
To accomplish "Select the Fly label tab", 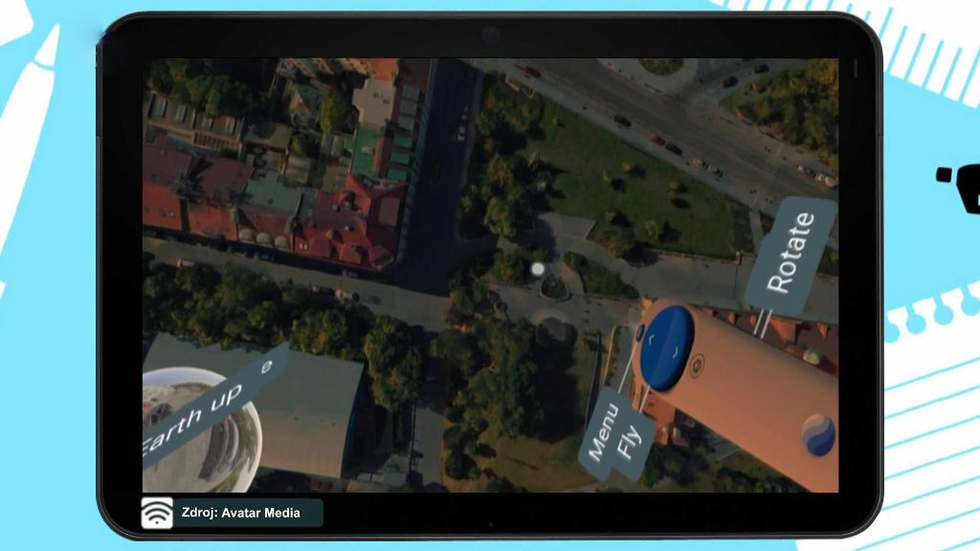I will (630, 441).
